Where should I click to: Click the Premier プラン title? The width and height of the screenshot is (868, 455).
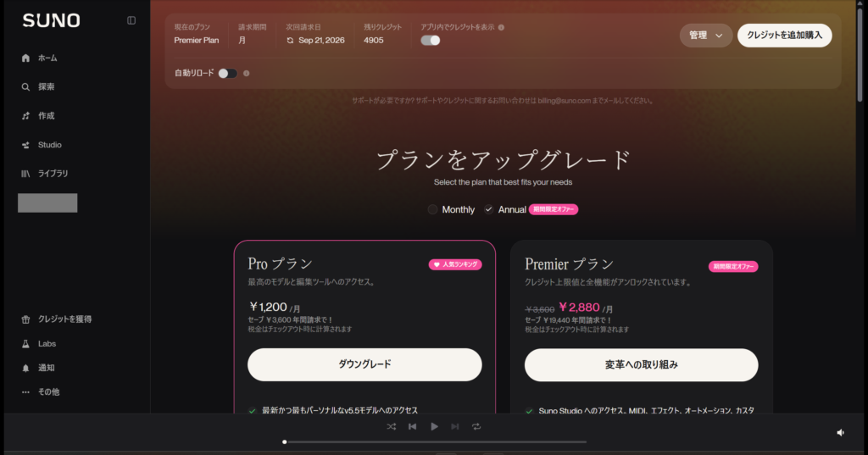(570, 264)
